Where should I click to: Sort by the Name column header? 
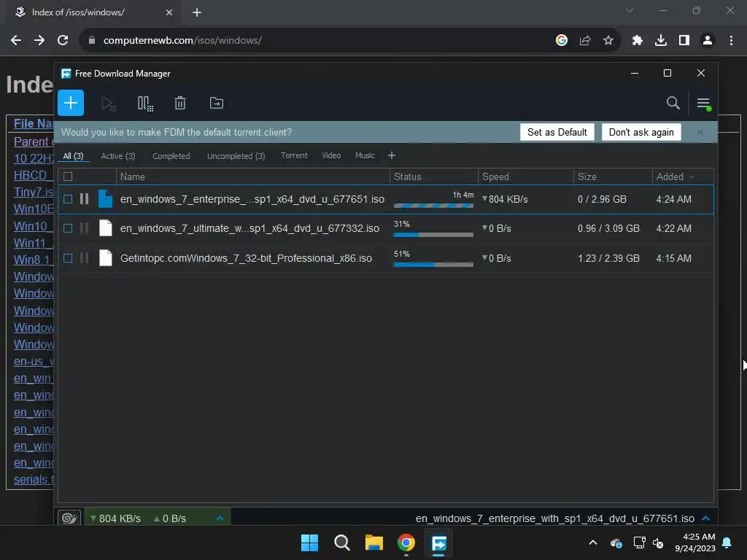252,176
